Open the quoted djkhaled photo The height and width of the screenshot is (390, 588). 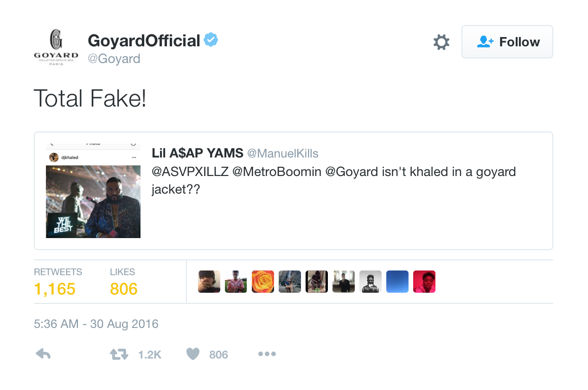[x=93, y=191]
